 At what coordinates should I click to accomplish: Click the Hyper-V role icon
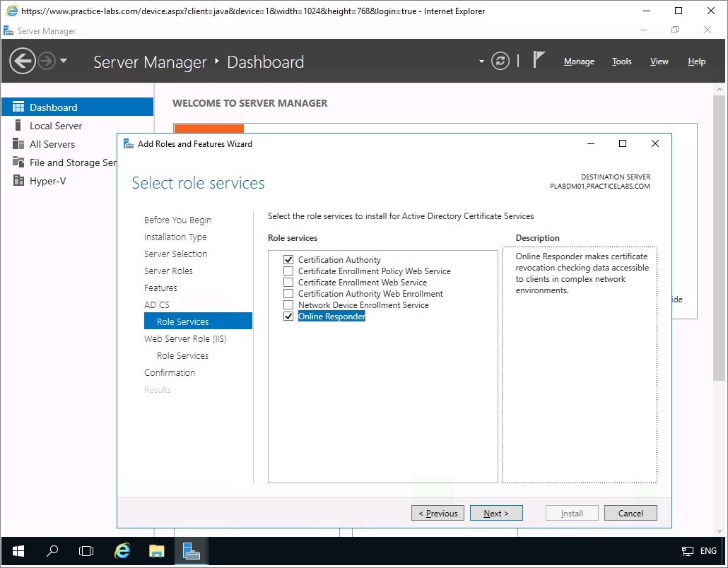(18, 181)
